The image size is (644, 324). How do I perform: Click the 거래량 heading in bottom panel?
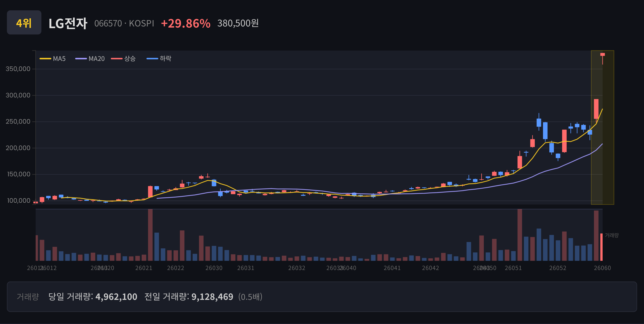click(x=28, y=297)
